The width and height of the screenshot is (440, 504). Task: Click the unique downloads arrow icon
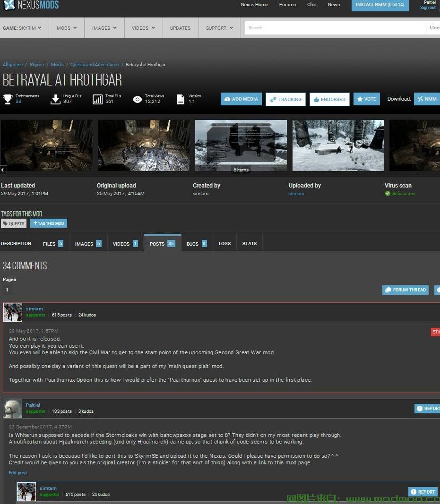pos(55,99)
